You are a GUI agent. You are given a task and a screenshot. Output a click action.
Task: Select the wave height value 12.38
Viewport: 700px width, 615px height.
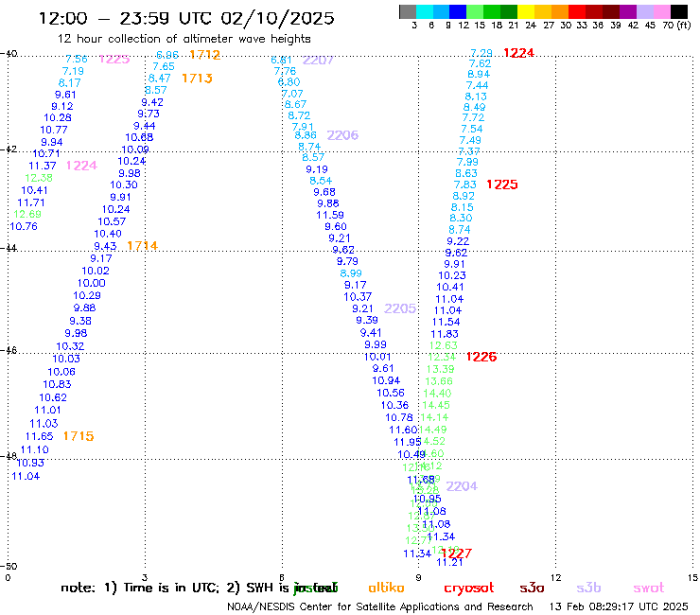(x=39, y=178)
